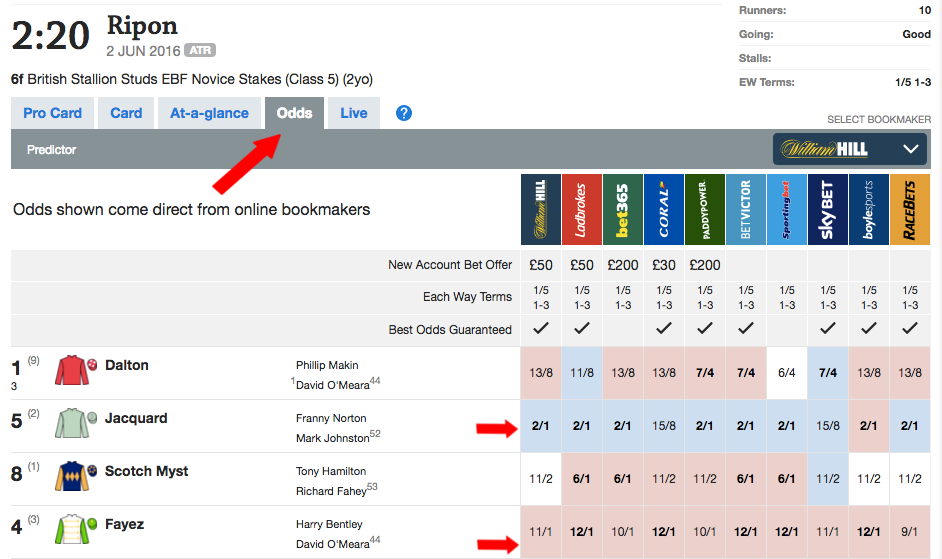Click the Sportingbet bookmaker logo
This screenshot has width=942, height=559.
786,209
